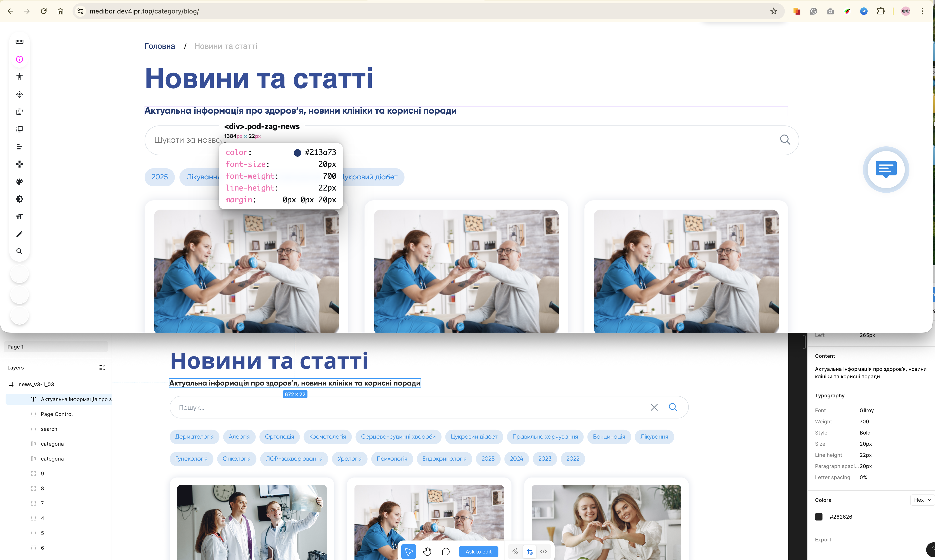935x560 pixels.
Task: Click the Головна breadcrumb link
Action: tap(160, 46)
